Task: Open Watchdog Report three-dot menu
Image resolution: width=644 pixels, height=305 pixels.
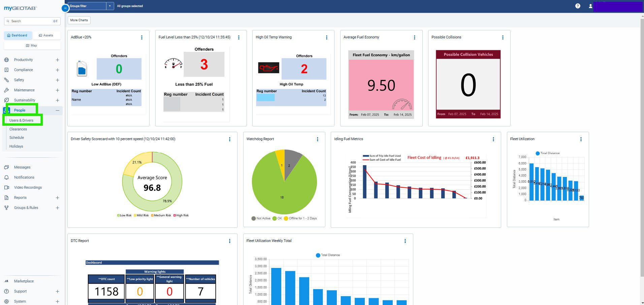Action: tap(317, 139)
